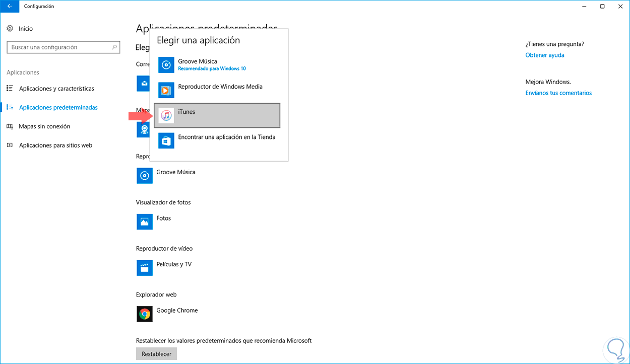Viewport: 630px width, 364px height.
Task: Click the Visualizador de fotos heading
Action: pos(163,202)
